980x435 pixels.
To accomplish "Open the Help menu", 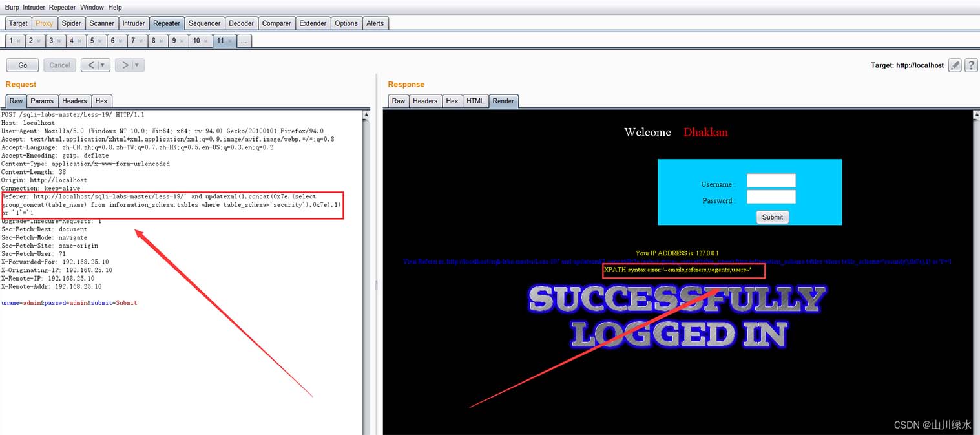I will (x=115, y=7).
